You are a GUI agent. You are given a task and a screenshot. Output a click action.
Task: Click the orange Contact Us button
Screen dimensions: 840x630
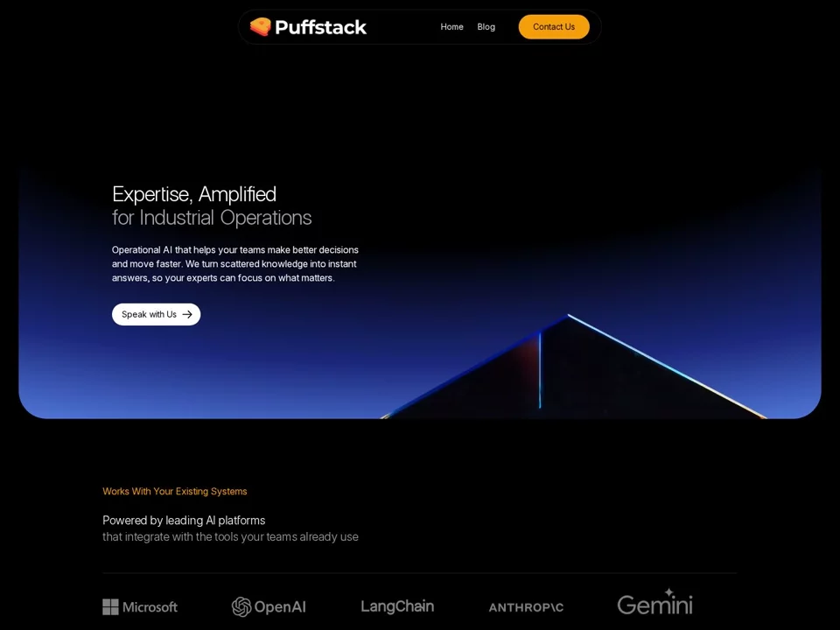(553, 27)
